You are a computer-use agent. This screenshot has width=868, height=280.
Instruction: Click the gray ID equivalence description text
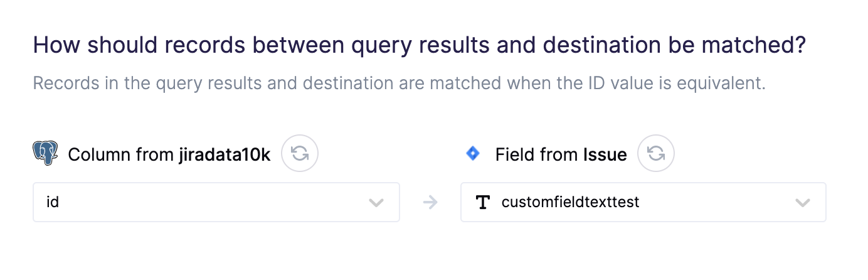(x=399, y=83)
